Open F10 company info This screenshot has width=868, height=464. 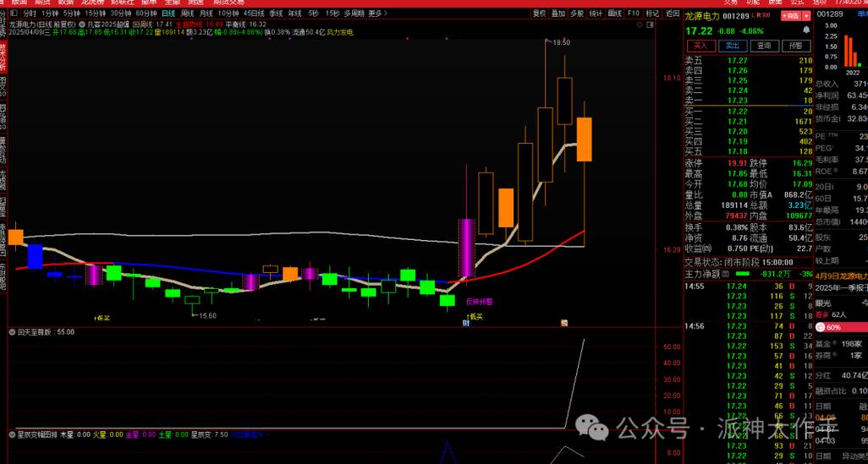tap(634, 14)
